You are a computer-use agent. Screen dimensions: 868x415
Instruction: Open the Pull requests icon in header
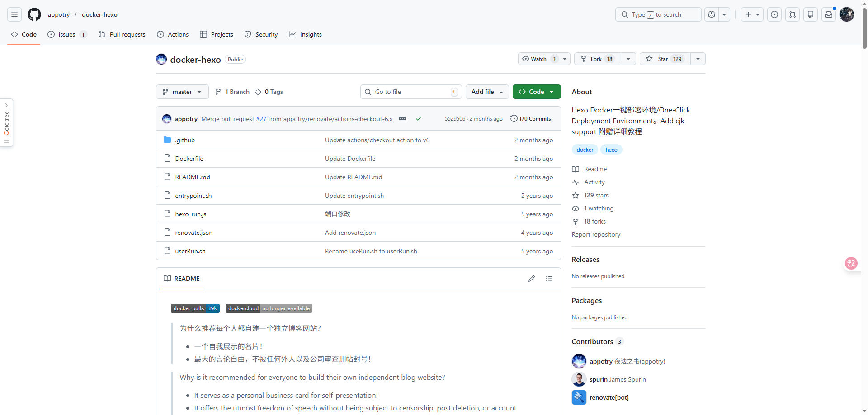tap(793, 14)
